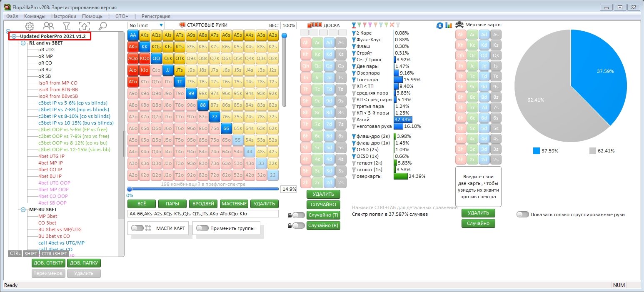Click the card suits icon beside МАСТИ КАРТ
This screenshot has width=644, height=292.
pos(148,228)
